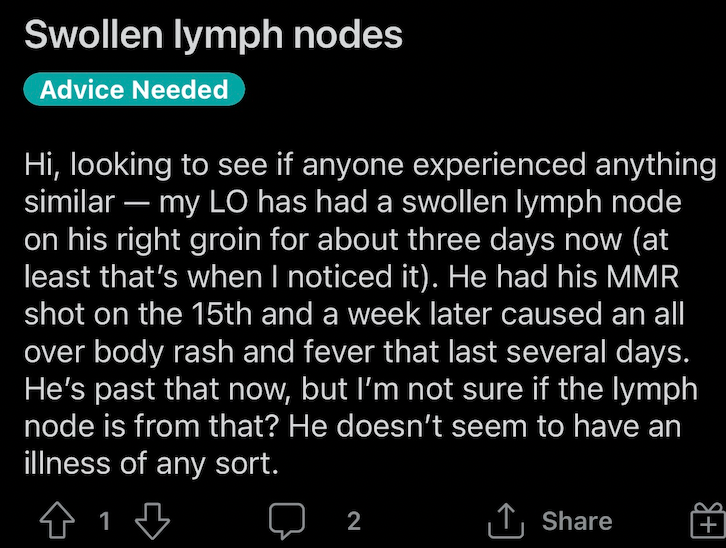Click the vote score number 1
The height and width of the screenshot is (548, 726).
105,521
